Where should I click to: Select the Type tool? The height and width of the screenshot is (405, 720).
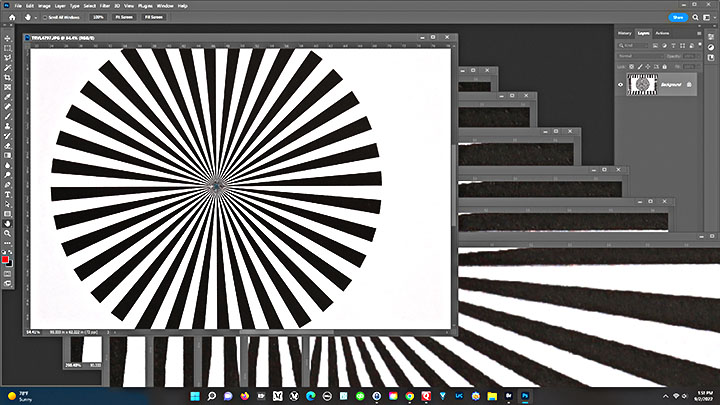(x=7, y=195)
